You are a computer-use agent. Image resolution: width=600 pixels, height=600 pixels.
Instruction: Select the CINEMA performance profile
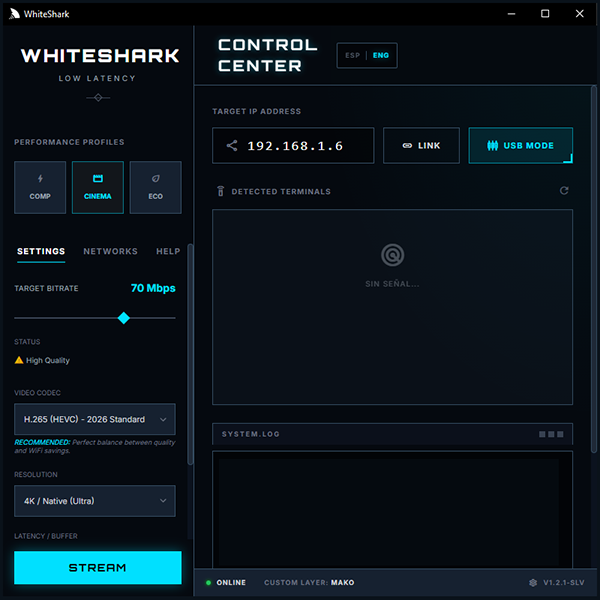point(98,187)
